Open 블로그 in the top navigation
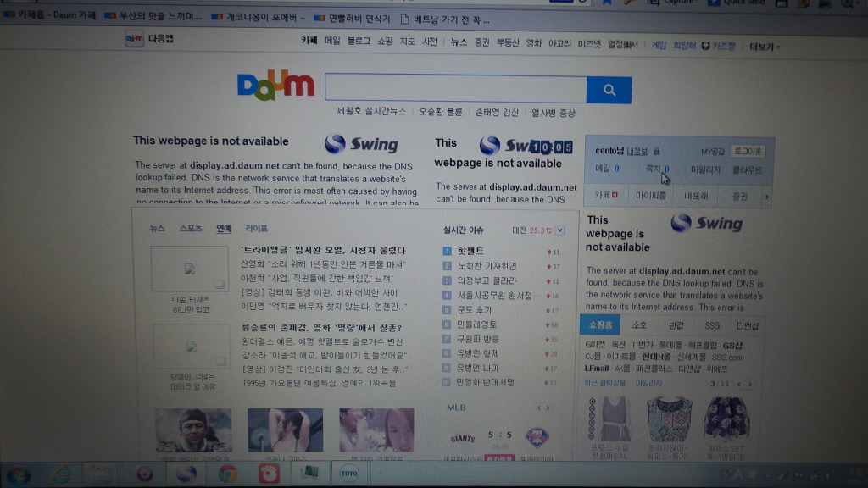The height and width of the screenshot is (488, 868). [359, 41]
